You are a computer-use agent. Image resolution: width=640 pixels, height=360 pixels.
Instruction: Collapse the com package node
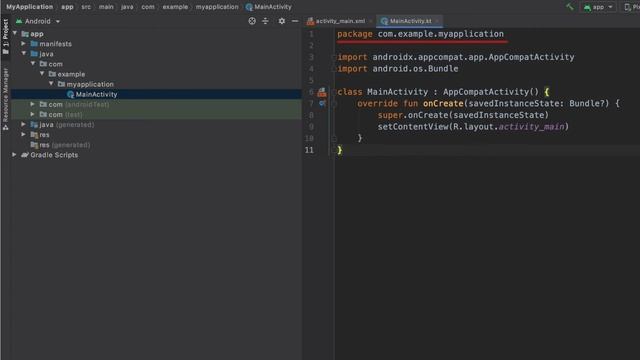coord(33,64)
